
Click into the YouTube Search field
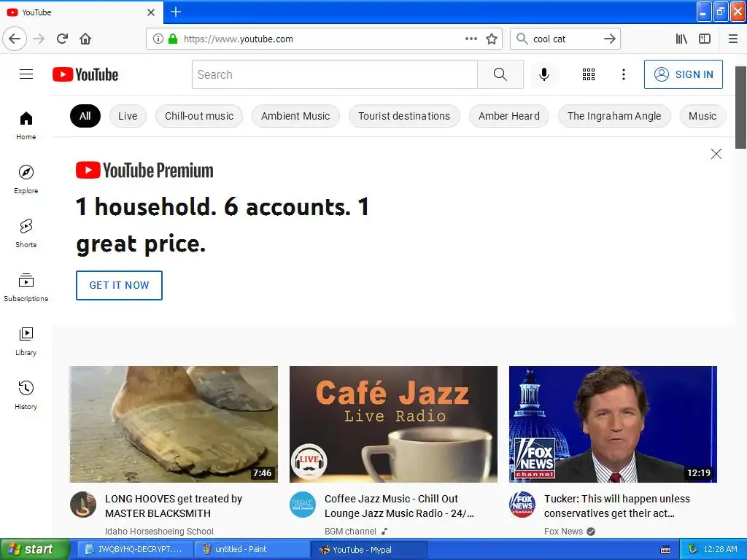(334, 74)
